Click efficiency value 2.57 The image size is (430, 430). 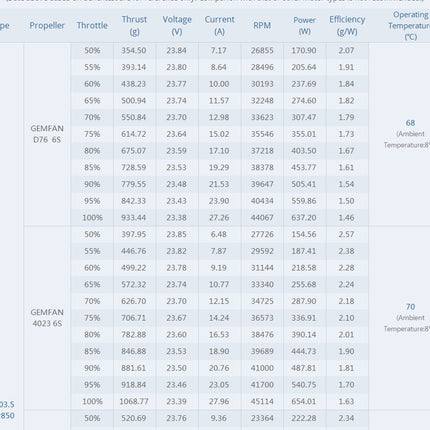pos(346,234)
